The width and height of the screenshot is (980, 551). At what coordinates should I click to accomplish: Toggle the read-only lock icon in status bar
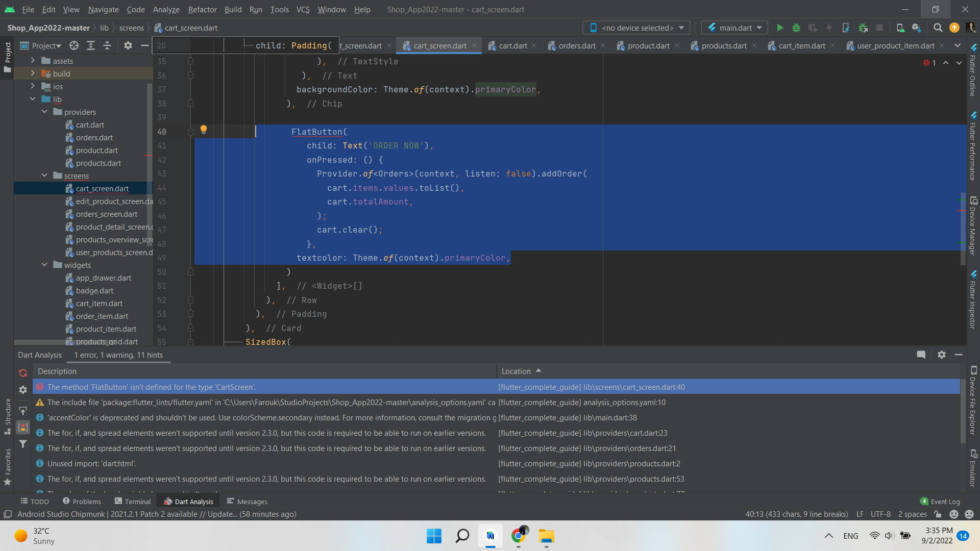[938, 514]
